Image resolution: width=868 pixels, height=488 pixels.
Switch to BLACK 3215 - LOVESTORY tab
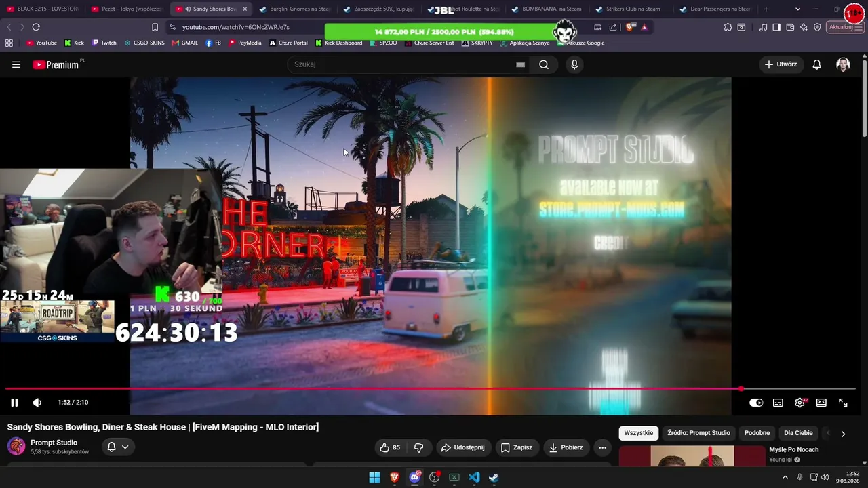(x=42, y=9)
